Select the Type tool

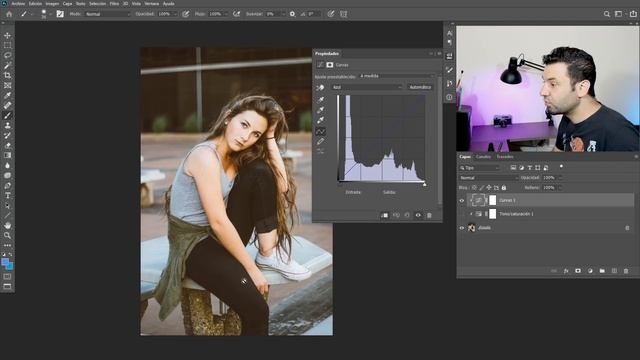click(x=7, y=196)
